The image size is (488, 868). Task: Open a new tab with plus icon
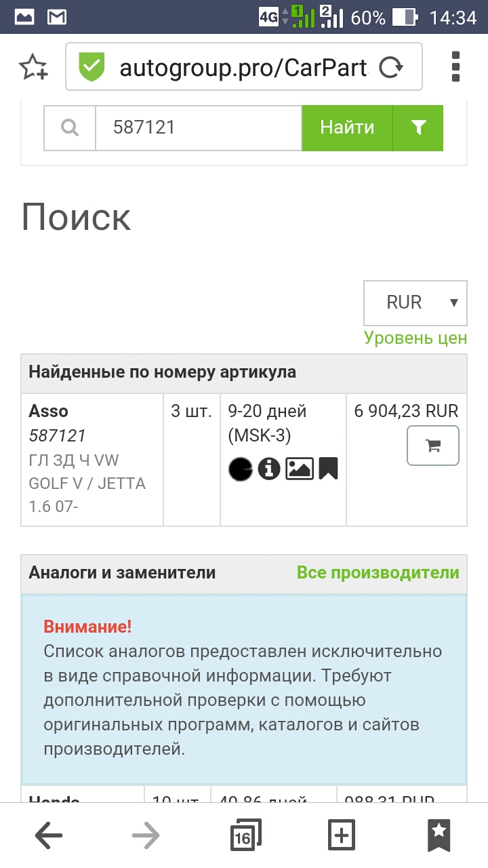tap(341, 835)
